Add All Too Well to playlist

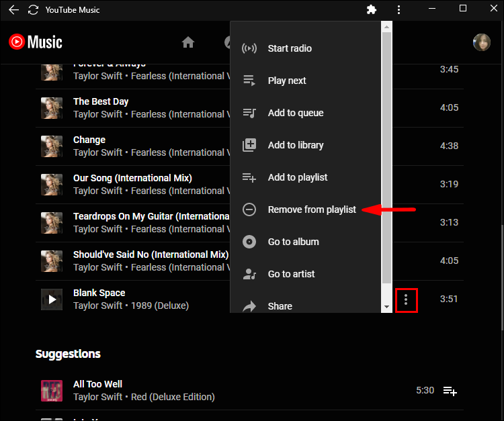pos(450,391)
